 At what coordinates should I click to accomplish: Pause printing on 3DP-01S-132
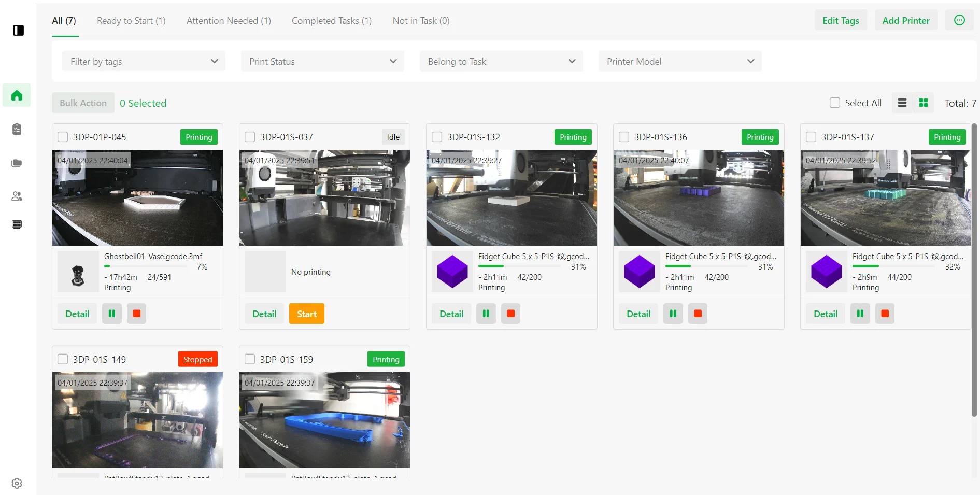[486, 314]
